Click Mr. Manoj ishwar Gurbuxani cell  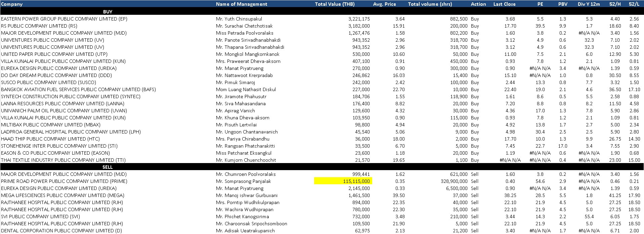tap(247, 195)
